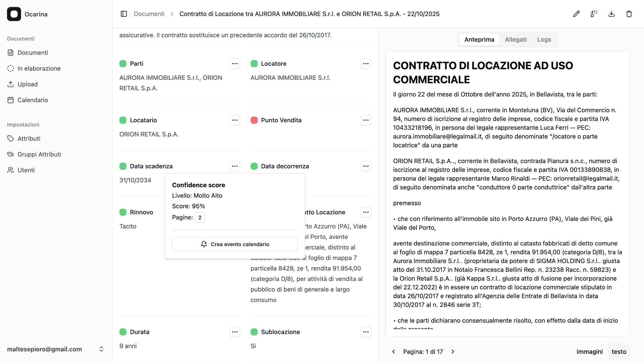Open the options menu for Parti
644x363 pixels.
(235, 63)
